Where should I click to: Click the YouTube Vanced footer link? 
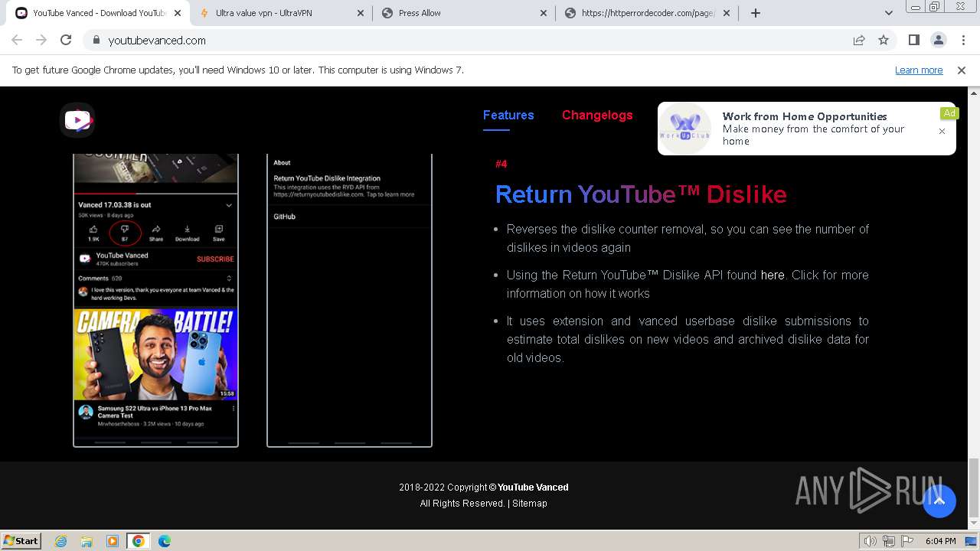coord(533,487)
